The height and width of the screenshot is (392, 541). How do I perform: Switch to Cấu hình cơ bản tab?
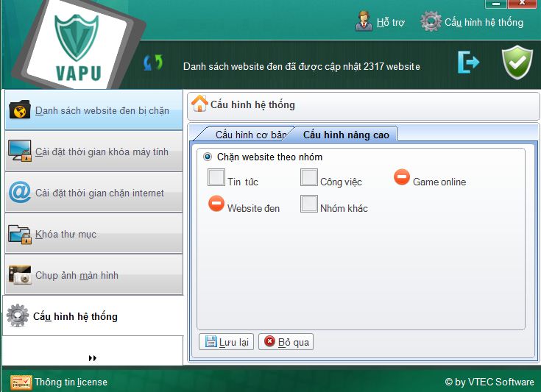click(245, 135)
